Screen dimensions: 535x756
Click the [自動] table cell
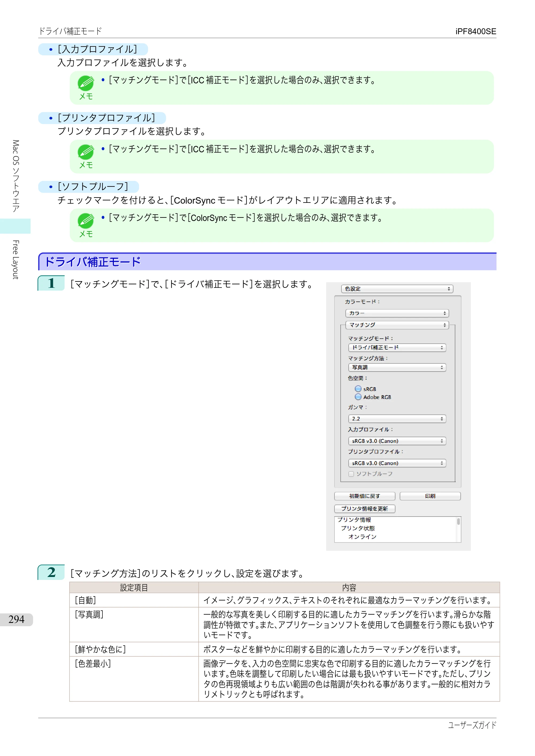click(x=134, y=600)
